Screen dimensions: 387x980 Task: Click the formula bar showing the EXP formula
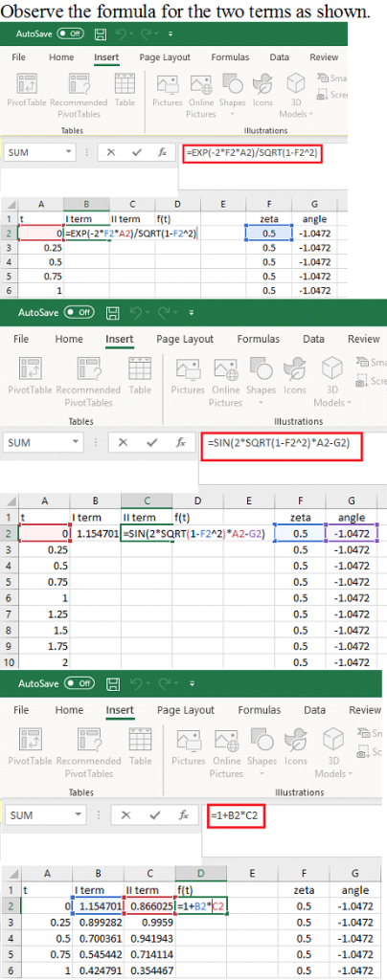253,152
